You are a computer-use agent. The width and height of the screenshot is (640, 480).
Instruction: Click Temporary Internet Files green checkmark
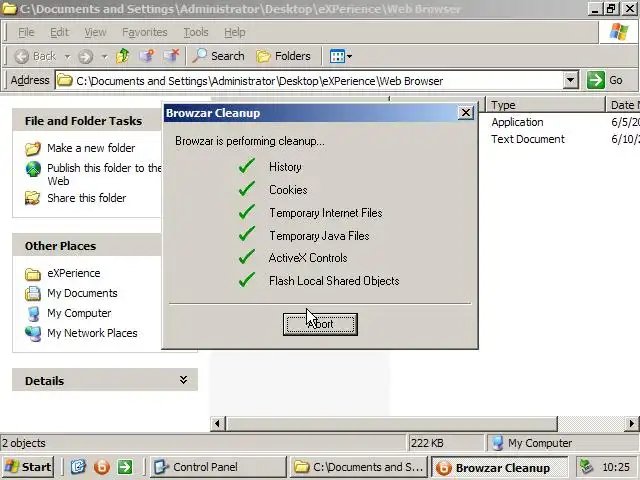point(247,211)
